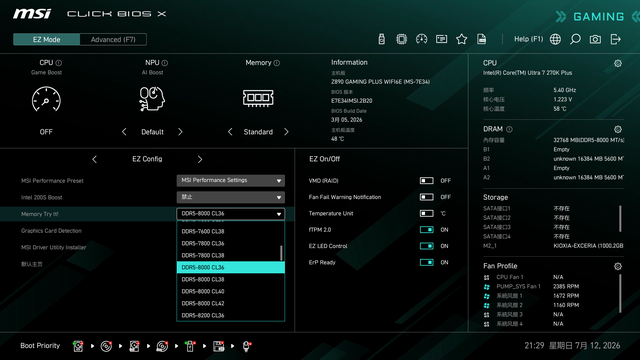Select the floppy disk boot device icon
640x360 pixels.
(x=218, y=346)
